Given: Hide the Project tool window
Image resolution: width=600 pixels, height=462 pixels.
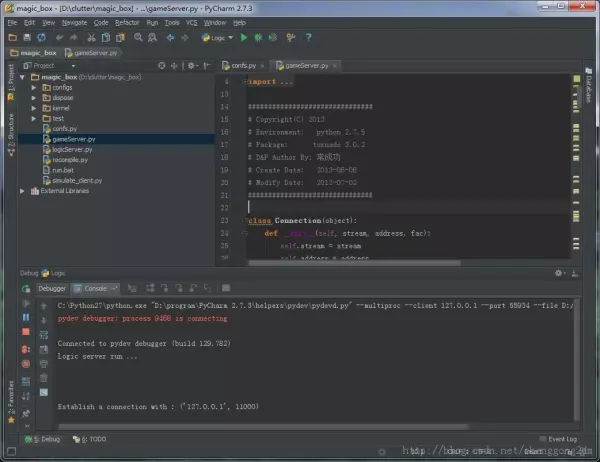Looking at the screenshot, I should click(x=207, y=66).
